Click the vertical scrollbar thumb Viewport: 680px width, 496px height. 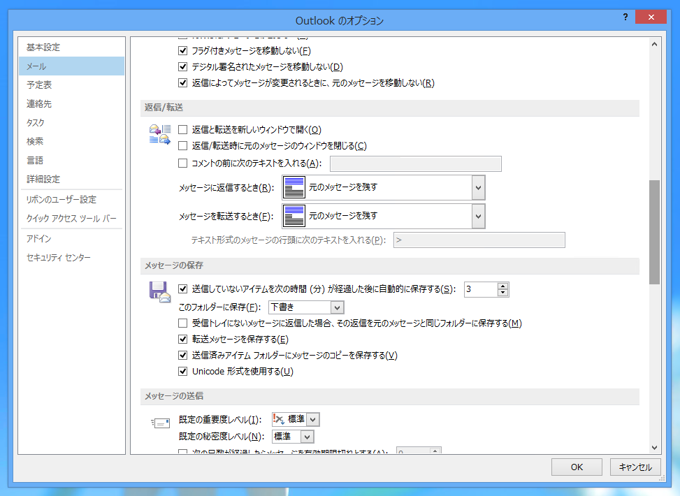click(x=654, y=232)
